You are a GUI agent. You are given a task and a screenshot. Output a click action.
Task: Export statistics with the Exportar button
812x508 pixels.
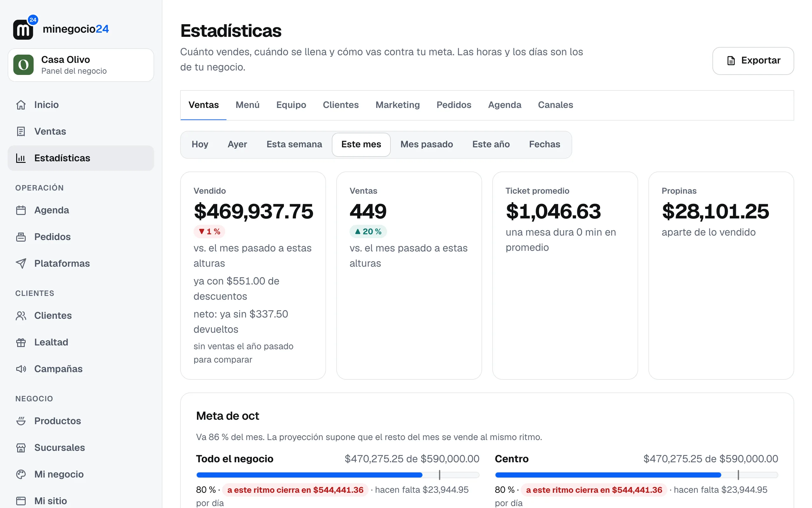[753, 61]
